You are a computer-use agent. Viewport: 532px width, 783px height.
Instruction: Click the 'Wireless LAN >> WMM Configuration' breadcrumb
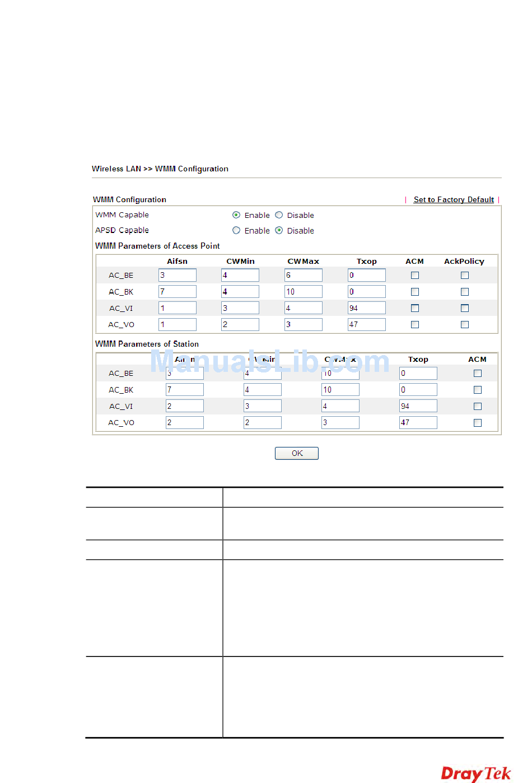pos(160,169)
